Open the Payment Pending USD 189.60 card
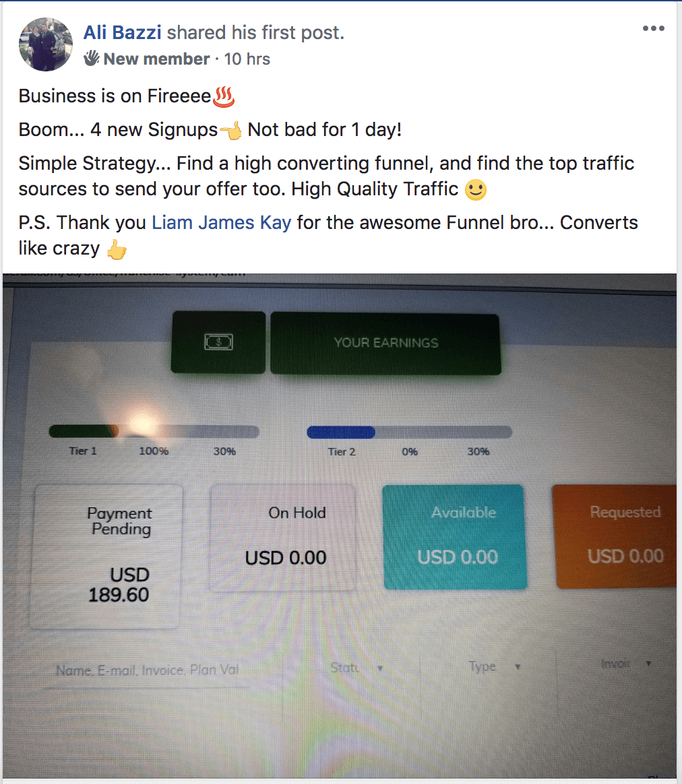682x784 pixels. 106,556
